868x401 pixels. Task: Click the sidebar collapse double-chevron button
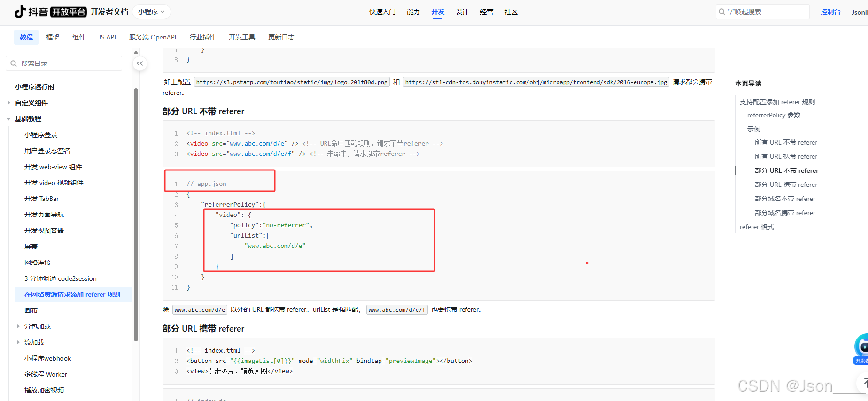pos(140,63)
